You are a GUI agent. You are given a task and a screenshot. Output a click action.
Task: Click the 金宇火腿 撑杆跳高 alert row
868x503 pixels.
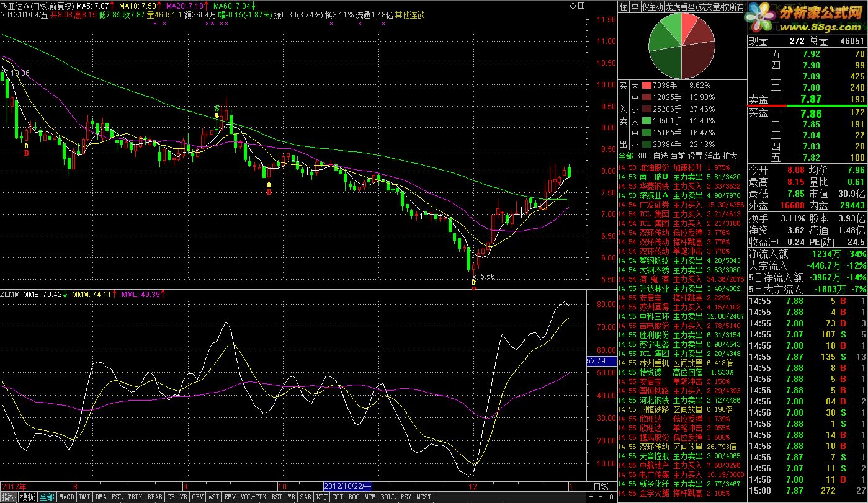(x=681, y=493)
